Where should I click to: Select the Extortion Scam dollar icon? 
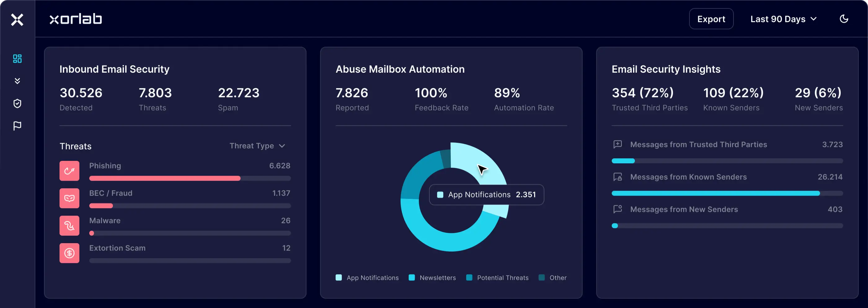pyautogui.click(x=69, y=253)
